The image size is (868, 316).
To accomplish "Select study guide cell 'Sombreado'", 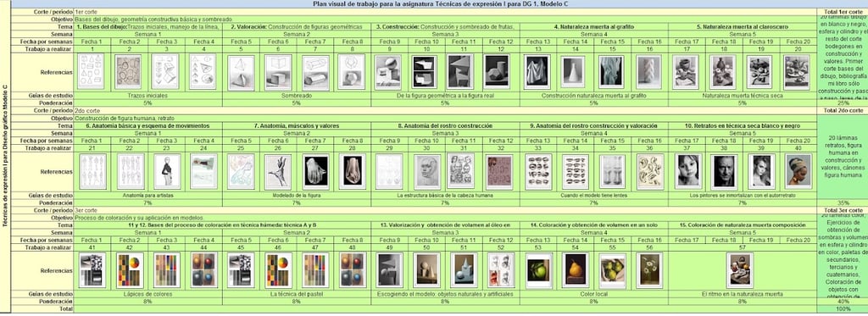I will pyautogui.click(x=296, y=96).
